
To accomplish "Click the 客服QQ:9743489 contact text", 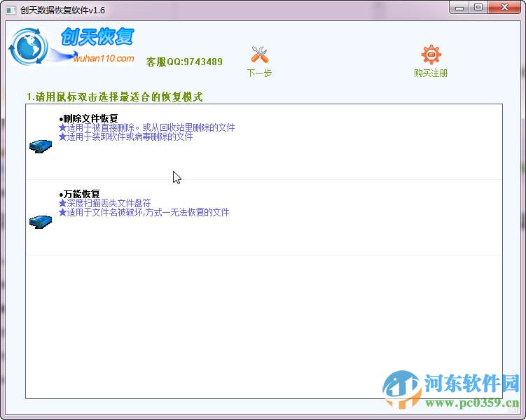I will click(x=184, y=62).
